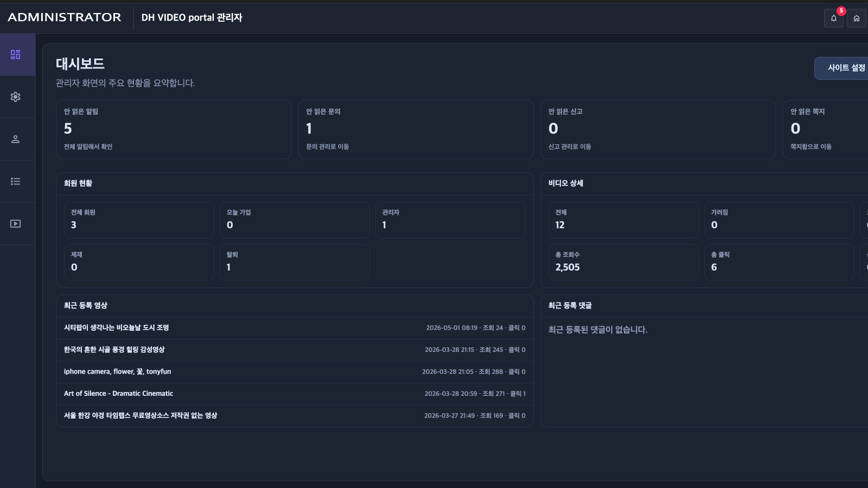Open the member person icon in sidebar

pyautogui.click(x=15, y=139)
